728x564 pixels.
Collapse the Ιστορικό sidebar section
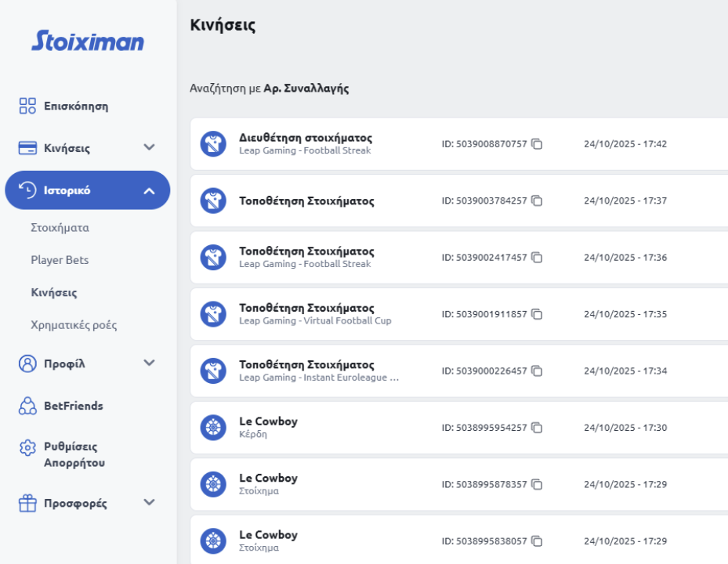(149, 190)
